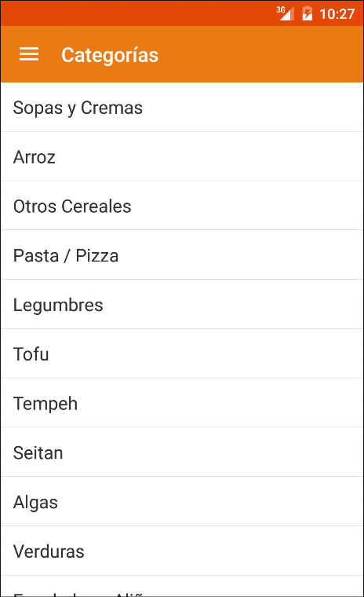
Task: Select Algas in the category list
Action: [x=182, y=501]
